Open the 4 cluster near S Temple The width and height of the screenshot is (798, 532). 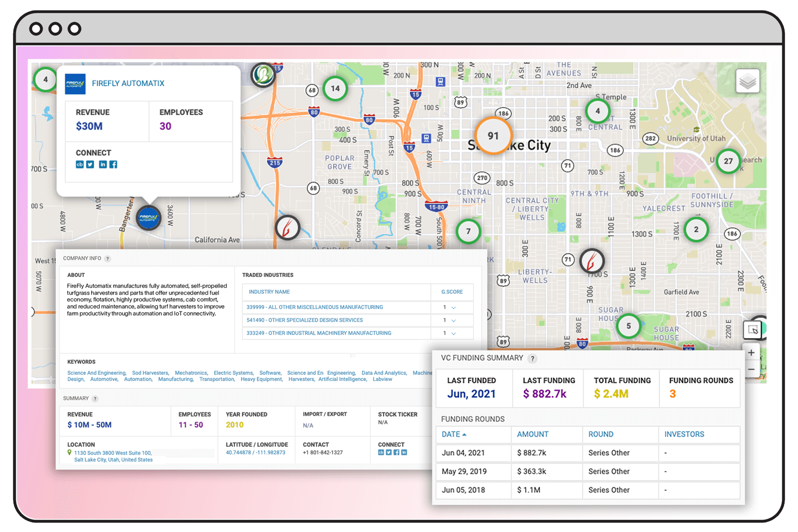coord(598,111)
